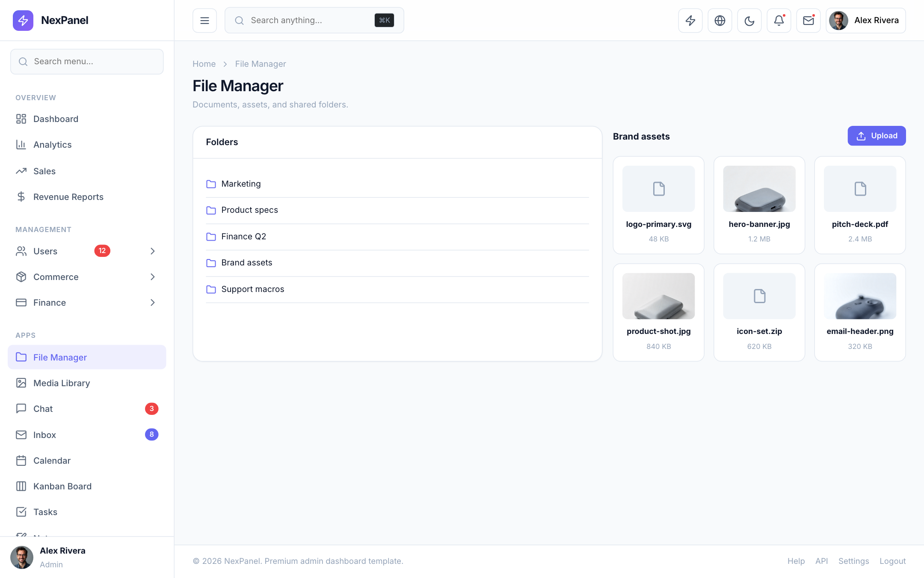
Task: Click the 48 KB file size text
Action: (658, 239)
